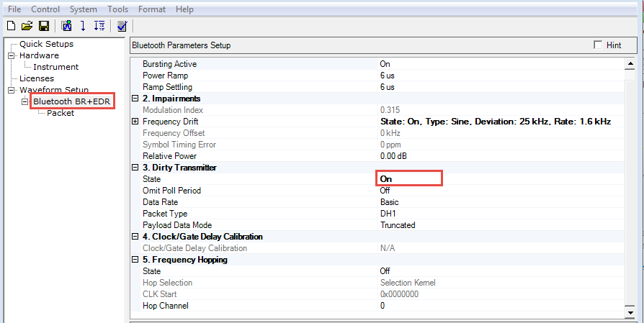This screenshot has width=644, height=323.
Task: Select the Bluetooth BR+EDR tree item
Action: pyautogui.click(x=72, y=101)
